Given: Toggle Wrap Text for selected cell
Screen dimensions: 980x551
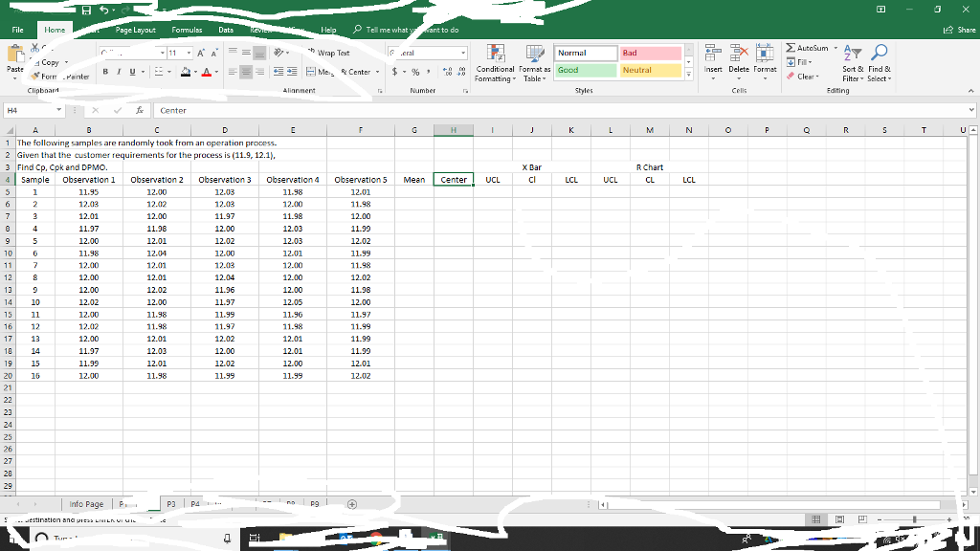Looking at the screenshot, I should (x=330, y=53).
